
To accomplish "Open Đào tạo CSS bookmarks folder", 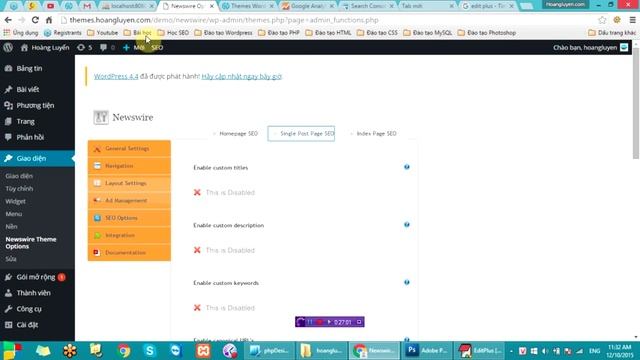I will [x=377, y=33].
